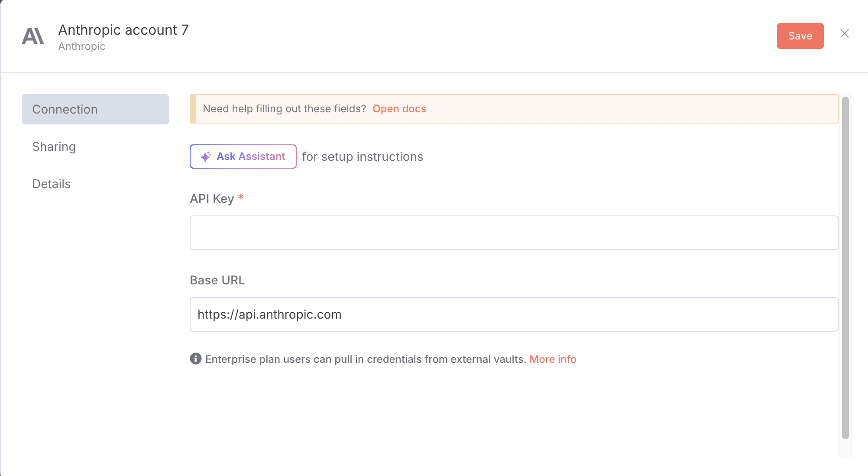
Task: Open the Connection section
Action: click(95, 109)
